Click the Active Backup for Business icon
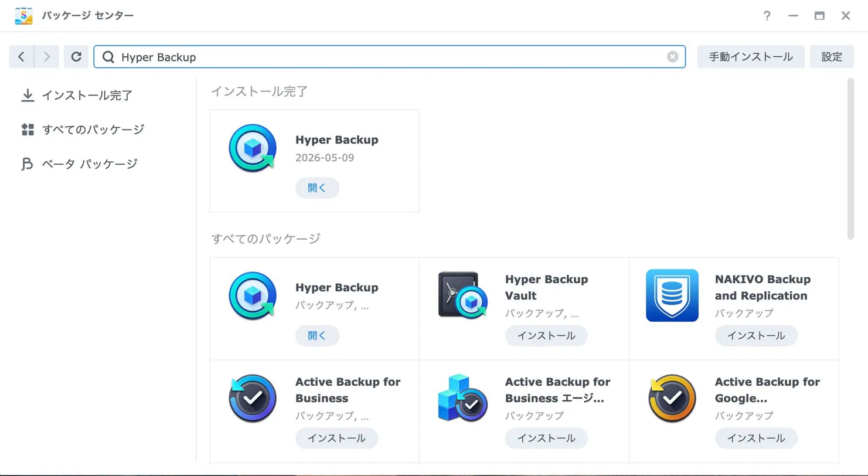This screenshot has width=868, height=476. point(252,399)
